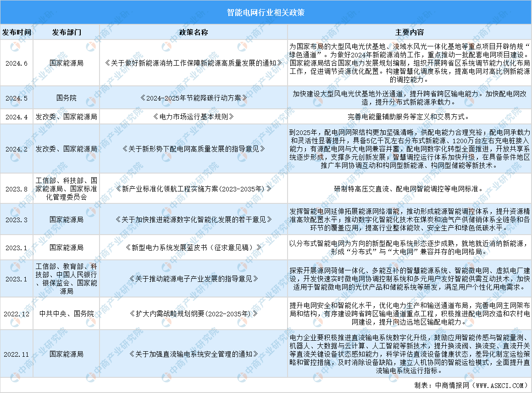Click "国家能源局" in the 2024.6 row
The image size is (532, 393).
coord(66,63)
